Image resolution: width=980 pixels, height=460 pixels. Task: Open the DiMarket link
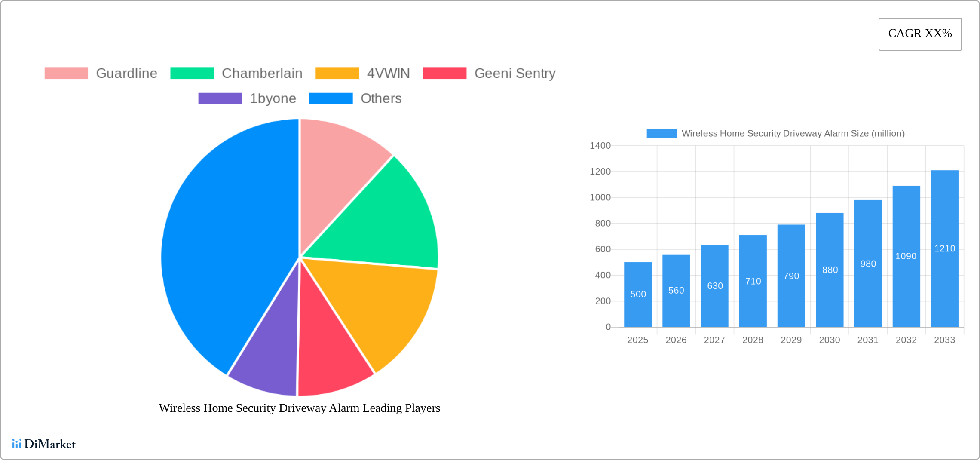[x=50, y=444]
